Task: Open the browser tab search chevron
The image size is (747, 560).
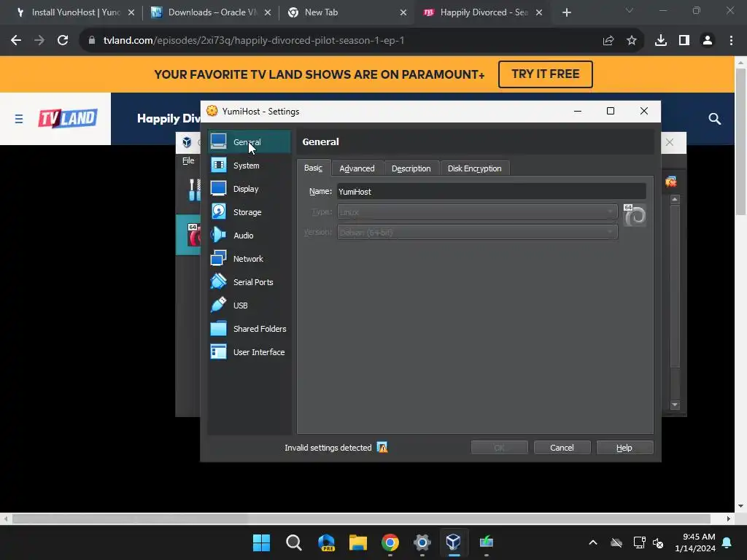Action: [630, 10]
